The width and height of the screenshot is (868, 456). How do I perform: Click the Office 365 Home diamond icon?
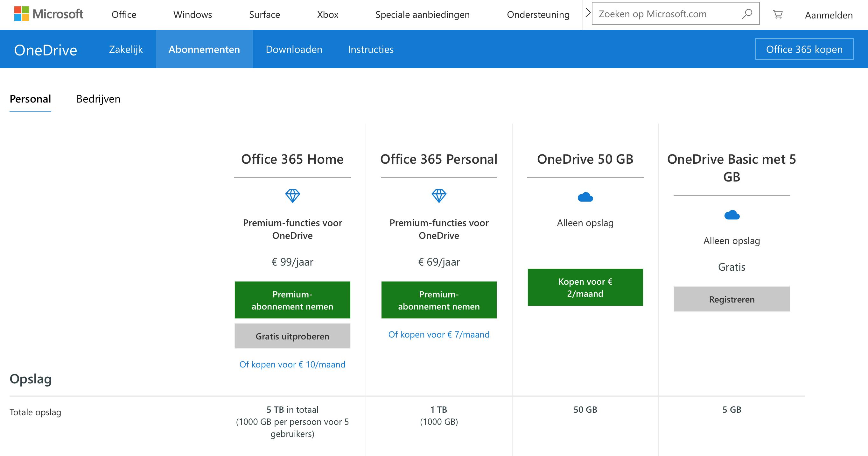(292, 196)
